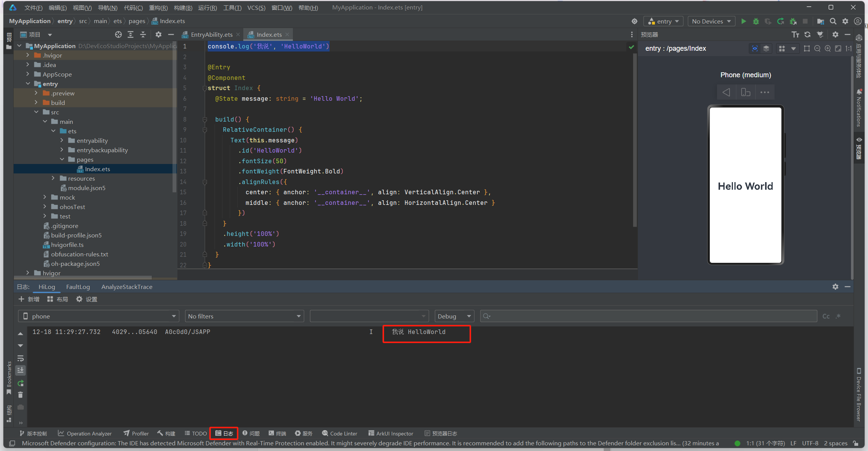Image resolution: width=868 pixels, height=451 pixels.
Task: Click the locate target icon in project panel
Action: point(118,34)
